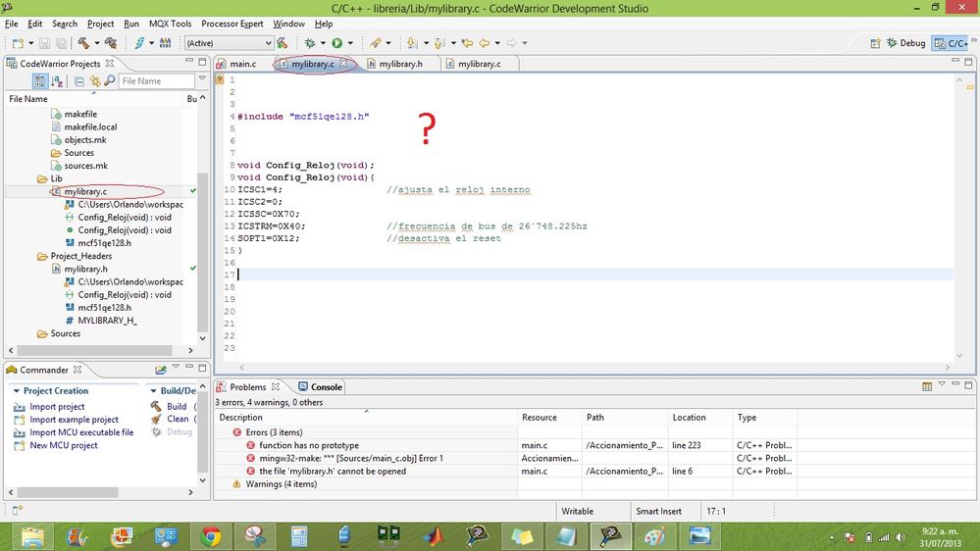Click the binary-pattern icon beside lightning icon
The height and width of the screenshot is (551, 980).
click(x=165, y=43)
